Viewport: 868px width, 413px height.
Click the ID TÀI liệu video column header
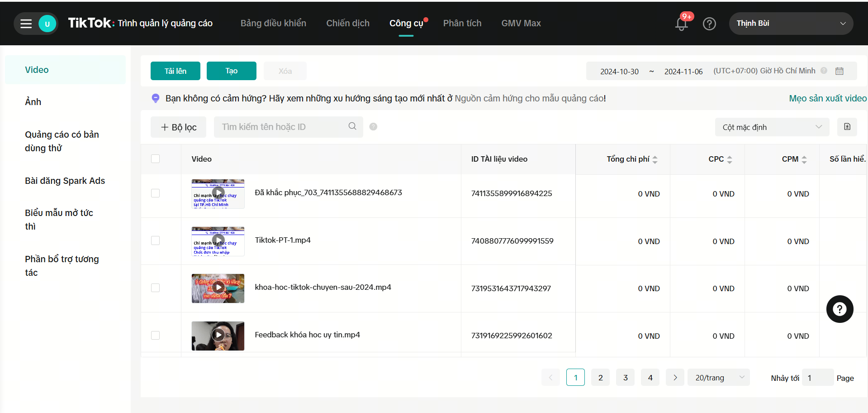pos(499,159)
